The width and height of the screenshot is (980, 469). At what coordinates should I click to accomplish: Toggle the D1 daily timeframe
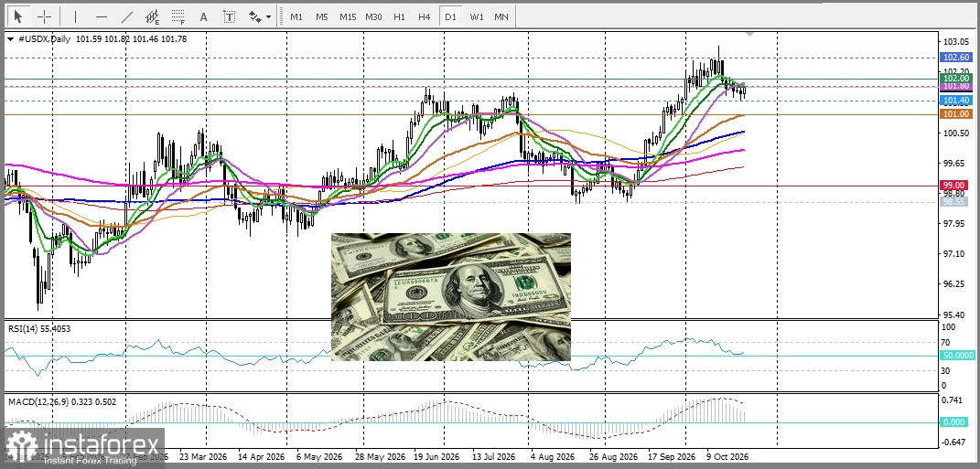coord(450,16)
